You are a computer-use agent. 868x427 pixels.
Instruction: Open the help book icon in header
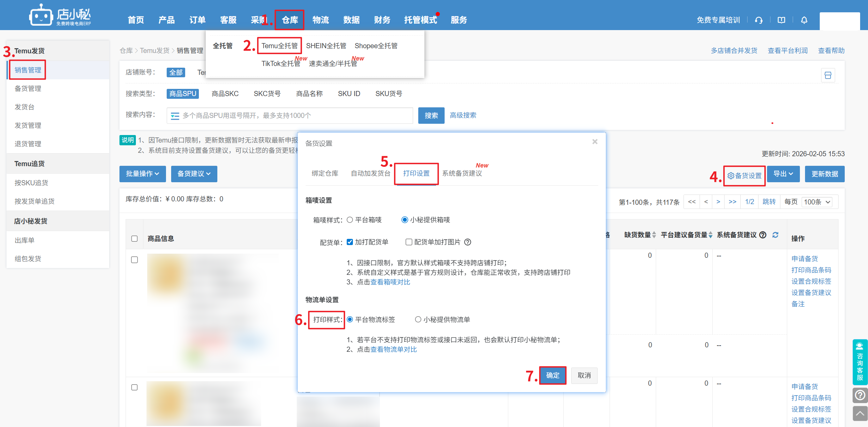[x=781, y=20]
